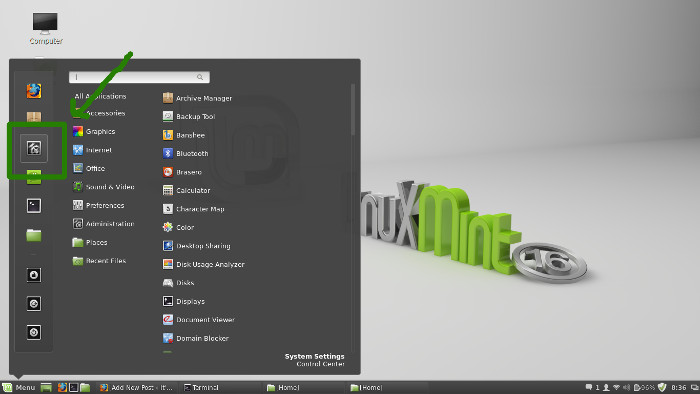Open Domain Blocker
This screenshot has height=394, width=700.
196,339
